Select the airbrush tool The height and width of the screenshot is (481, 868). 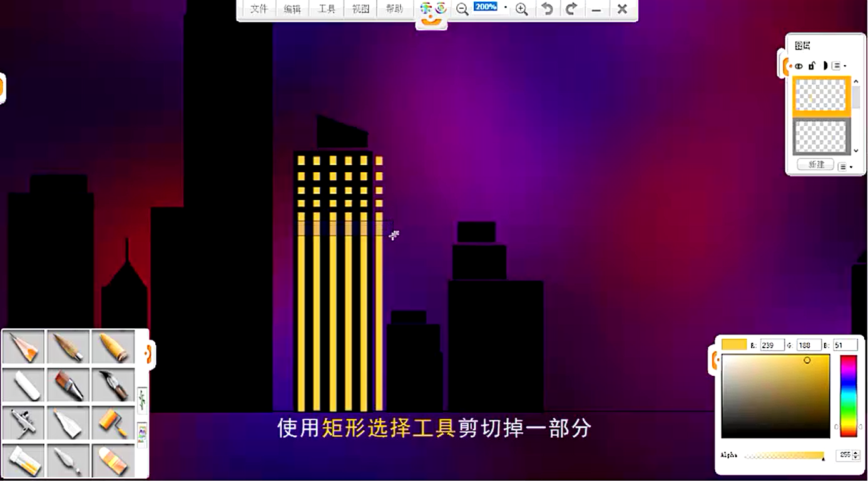[24, 423]
